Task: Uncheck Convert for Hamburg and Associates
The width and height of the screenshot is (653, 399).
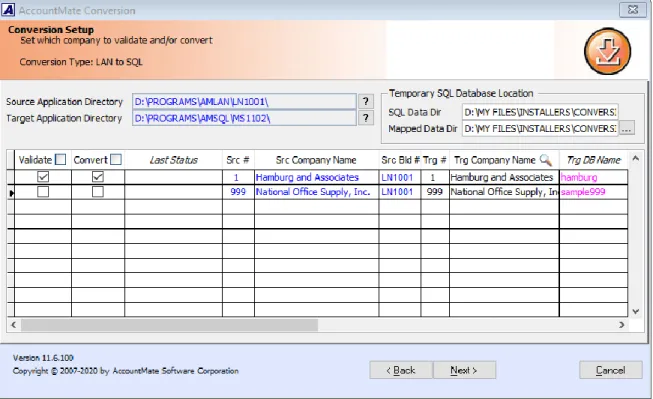Action: [x=98, y=177]
